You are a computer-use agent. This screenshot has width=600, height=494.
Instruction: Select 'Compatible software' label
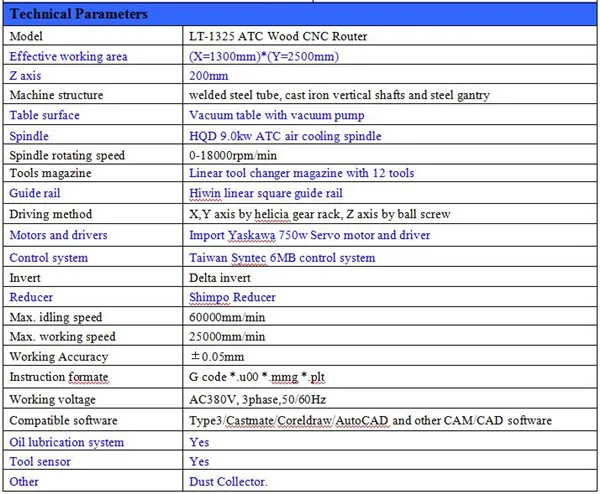coord(64,421)
